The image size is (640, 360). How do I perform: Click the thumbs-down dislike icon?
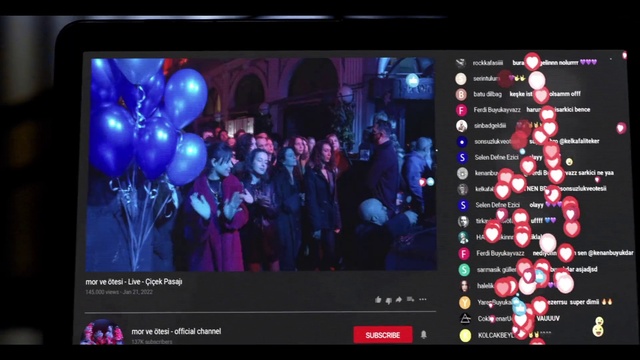pyautogui.click(x=389, y=300)
